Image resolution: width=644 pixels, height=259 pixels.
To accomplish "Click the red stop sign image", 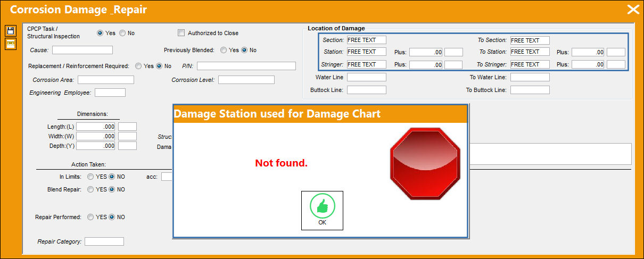I will click(x=425, y=163).
